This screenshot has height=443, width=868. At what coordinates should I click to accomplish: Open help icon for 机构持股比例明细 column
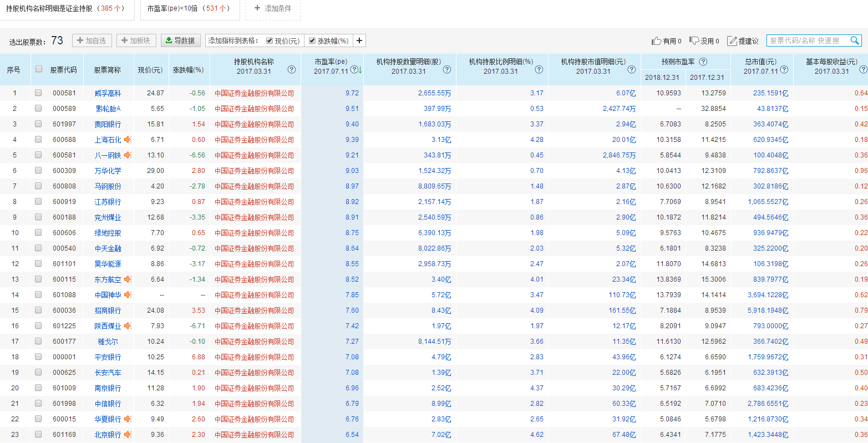[x=539, y=70]
